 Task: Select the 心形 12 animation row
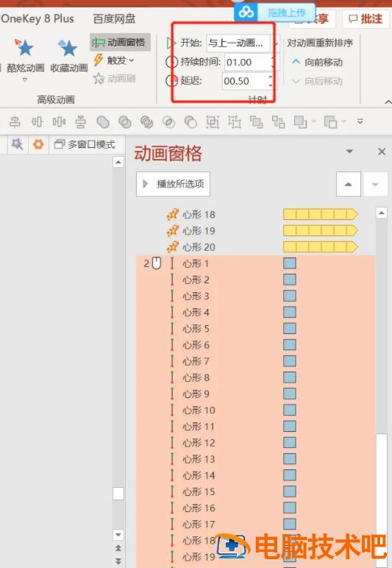pyautogui.click(x=255, y=443)
